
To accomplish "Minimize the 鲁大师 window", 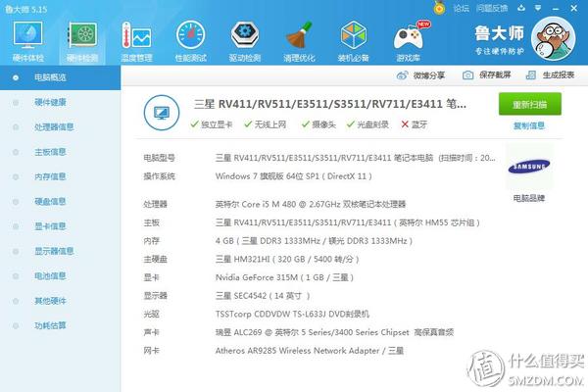I will [x=556, y=8].
